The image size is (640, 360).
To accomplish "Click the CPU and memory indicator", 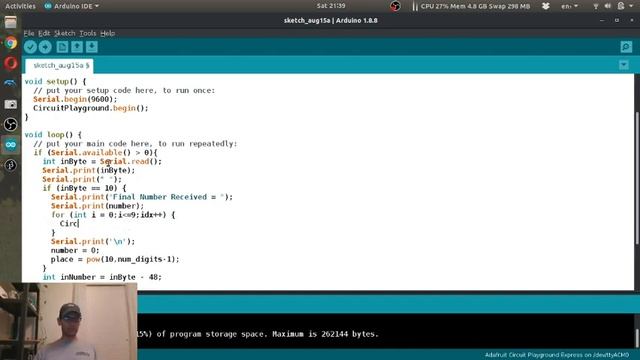I will point(471,6).
